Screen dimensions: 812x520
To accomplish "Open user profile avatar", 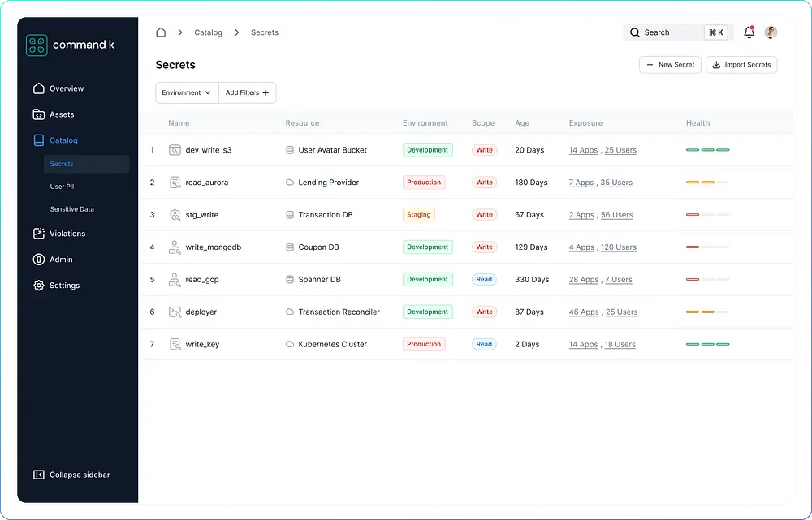I will 771,32.
